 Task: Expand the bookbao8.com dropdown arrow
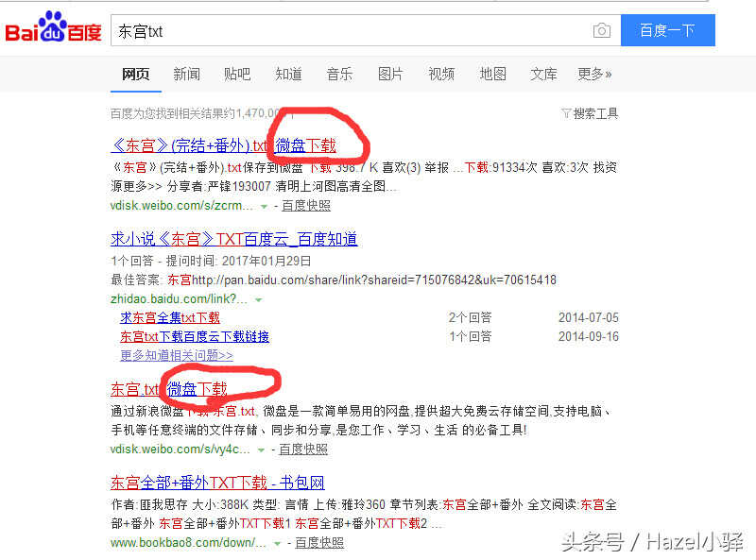pos(277,544)
